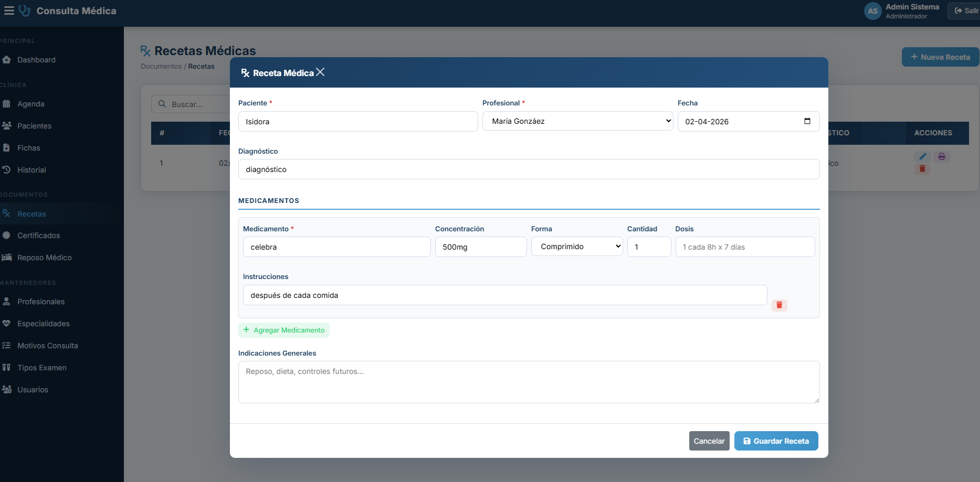980x482 pixels.
Task: Click the Agenda calendar icon
Action: tap(6, 104)
